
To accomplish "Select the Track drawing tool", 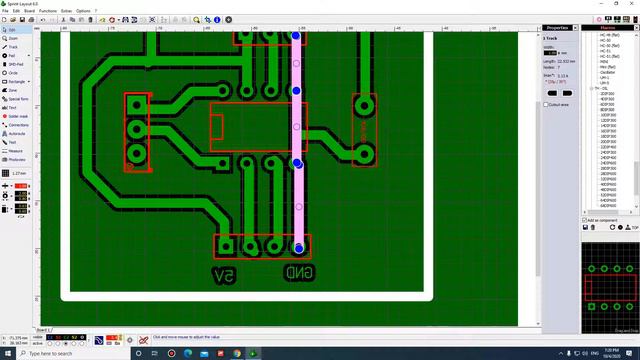I will click(x=16, y=47).
